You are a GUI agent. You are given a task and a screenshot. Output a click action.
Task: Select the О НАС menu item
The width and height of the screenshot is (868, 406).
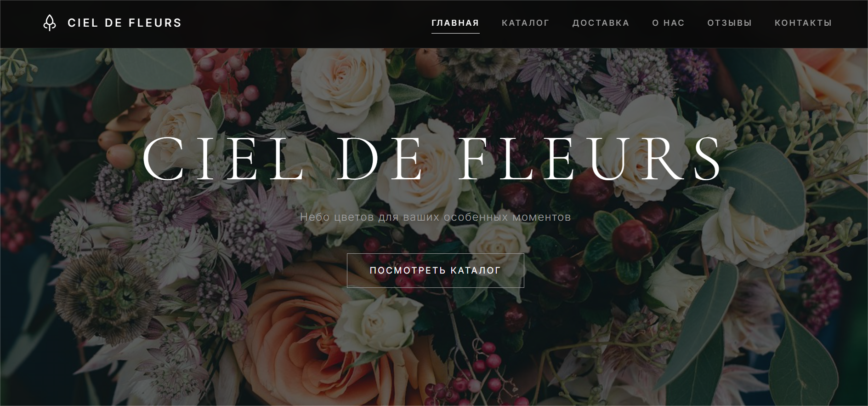668,23
